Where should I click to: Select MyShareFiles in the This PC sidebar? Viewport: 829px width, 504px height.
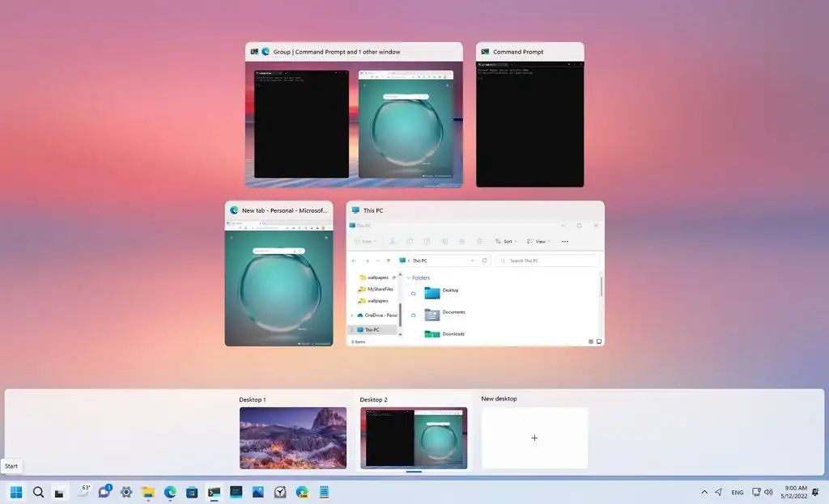(376, 289)
